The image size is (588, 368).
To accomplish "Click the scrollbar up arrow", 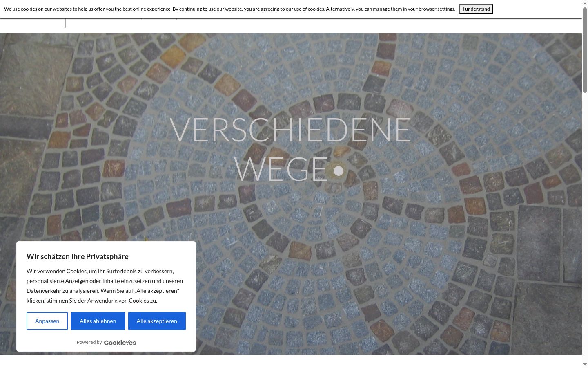I will pos(585,3).
